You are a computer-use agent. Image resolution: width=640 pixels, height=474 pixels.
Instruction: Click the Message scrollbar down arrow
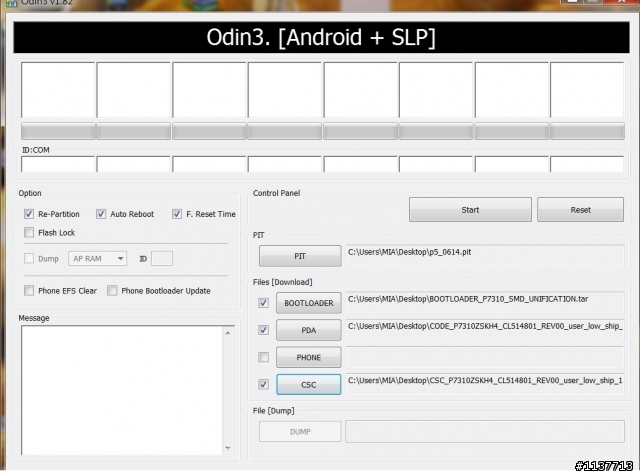point(228,448)
